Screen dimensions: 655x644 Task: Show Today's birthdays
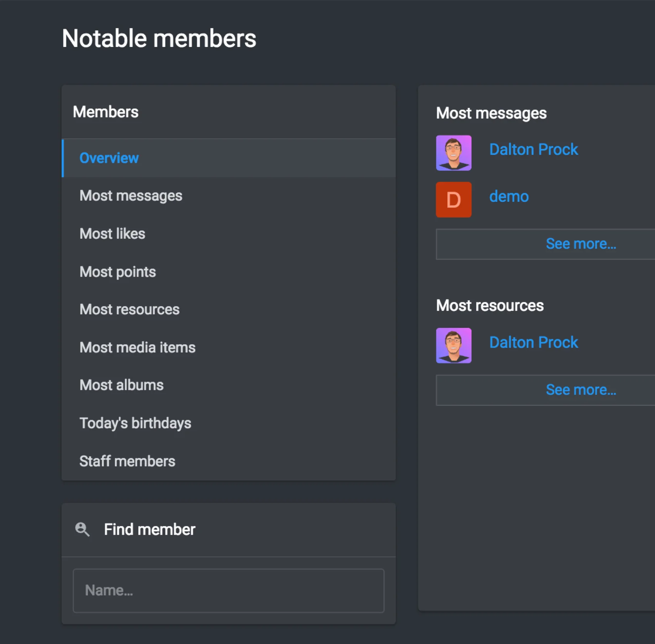click(135, 423)
